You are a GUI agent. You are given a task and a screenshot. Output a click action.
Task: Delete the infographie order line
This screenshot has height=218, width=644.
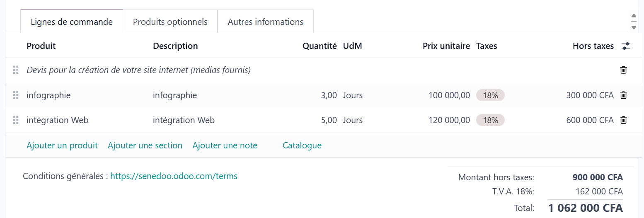(x=623, y=95)
